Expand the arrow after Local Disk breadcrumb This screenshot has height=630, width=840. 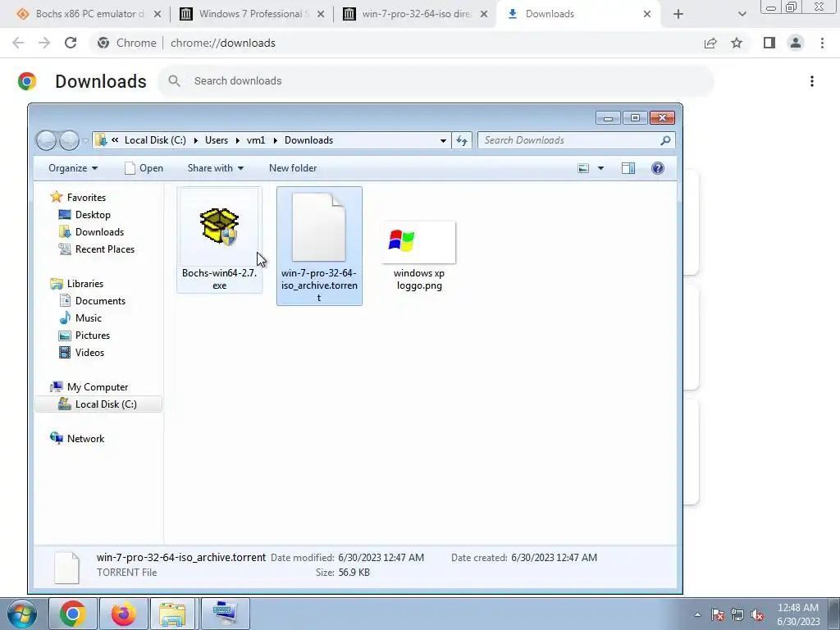[195, 140]
